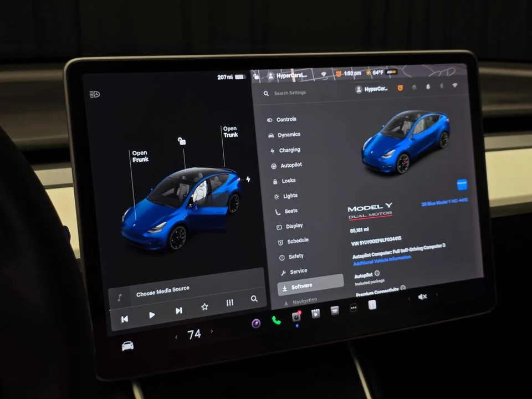Toggle the Sentry Mode icon in the settings header
This screenshot has width=532, height=399.
pos(400,88)
